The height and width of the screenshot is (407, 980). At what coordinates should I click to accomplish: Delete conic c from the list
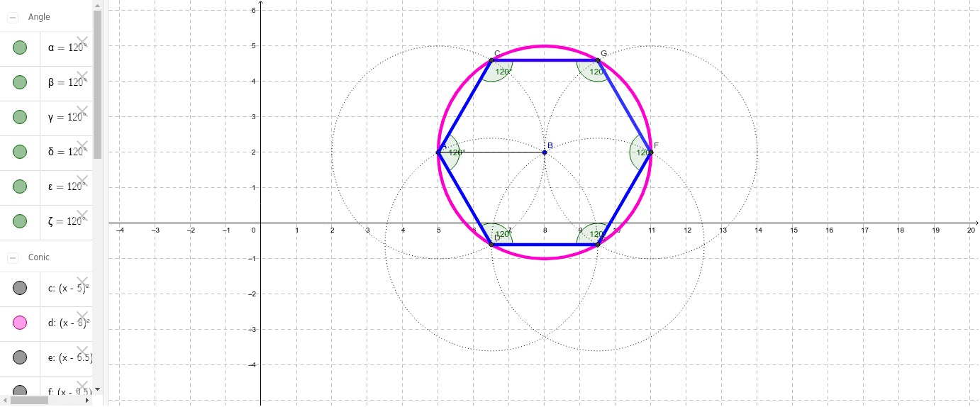pos(82,281)
